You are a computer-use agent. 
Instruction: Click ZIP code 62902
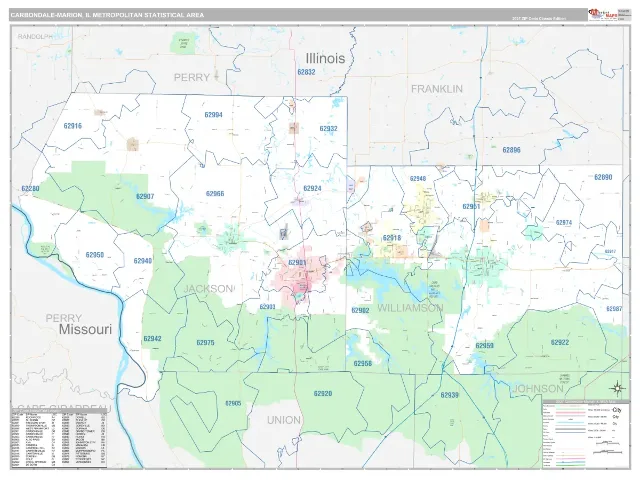tap(360, 311)
